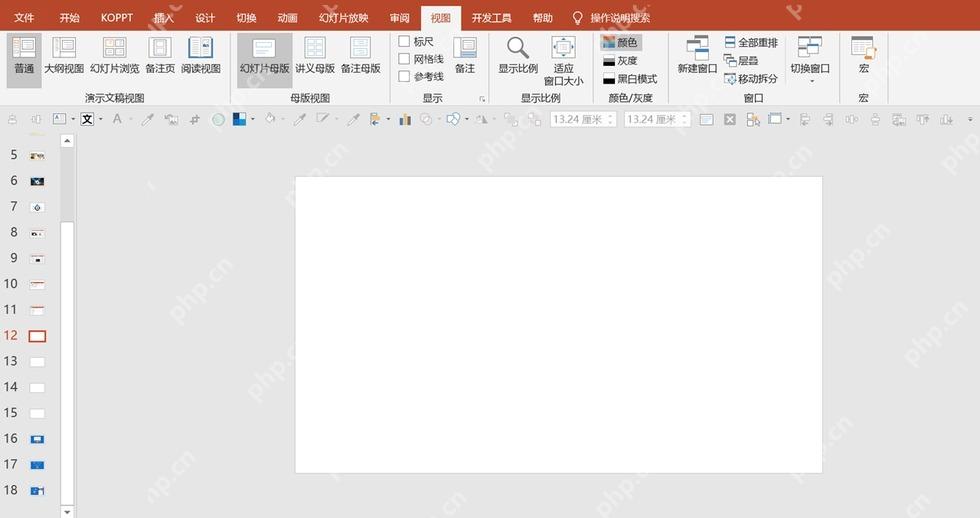980x518 pixels.
Task: Toggle the Notes (备注) pane button
Action: (x=465, y=55)
